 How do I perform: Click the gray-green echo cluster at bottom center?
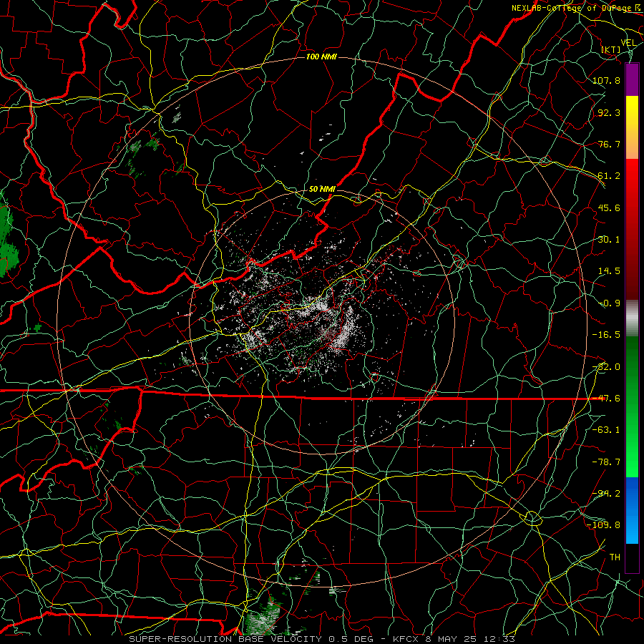click(x=264, y=616)
